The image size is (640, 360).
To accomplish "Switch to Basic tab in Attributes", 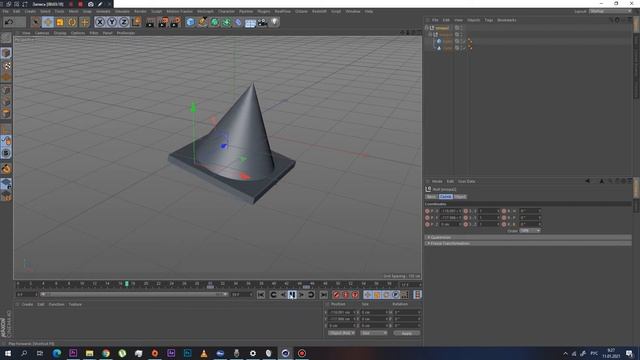I will [x=431, y=197].
